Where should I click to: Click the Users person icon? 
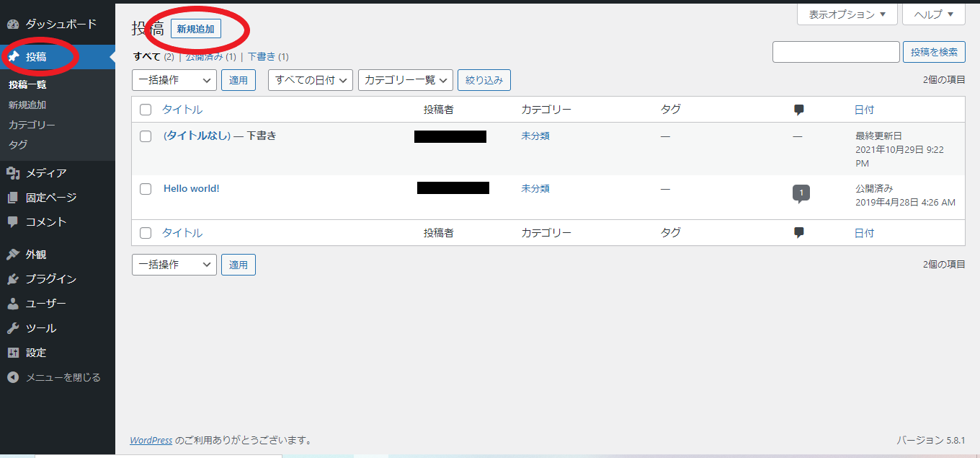click(x=13, y=304)
